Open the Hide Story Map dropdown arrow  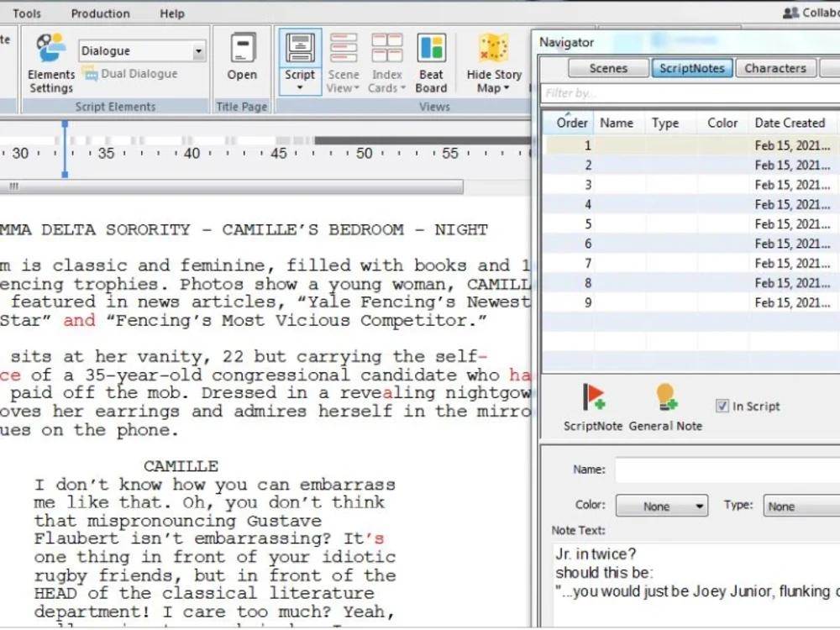click(507, 88)
